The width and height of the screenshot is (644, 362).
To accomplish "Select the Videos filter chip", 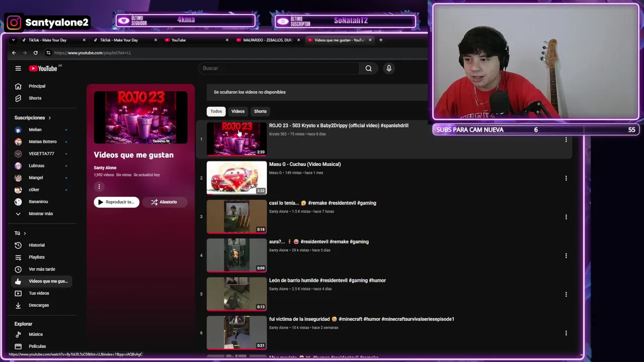I will click(238, 111).
